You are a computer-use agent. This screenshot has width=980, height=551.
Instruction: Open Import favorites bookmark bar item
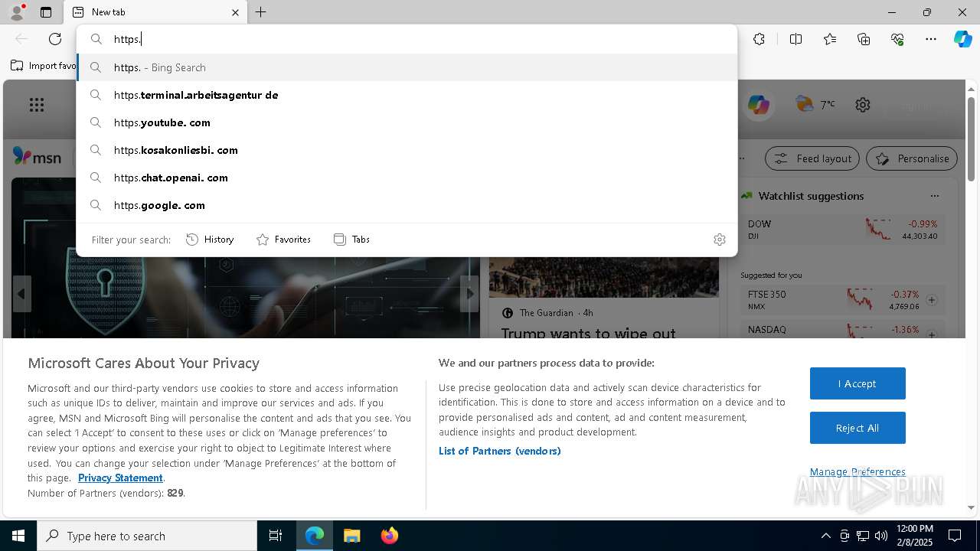[x=44, y=66]
